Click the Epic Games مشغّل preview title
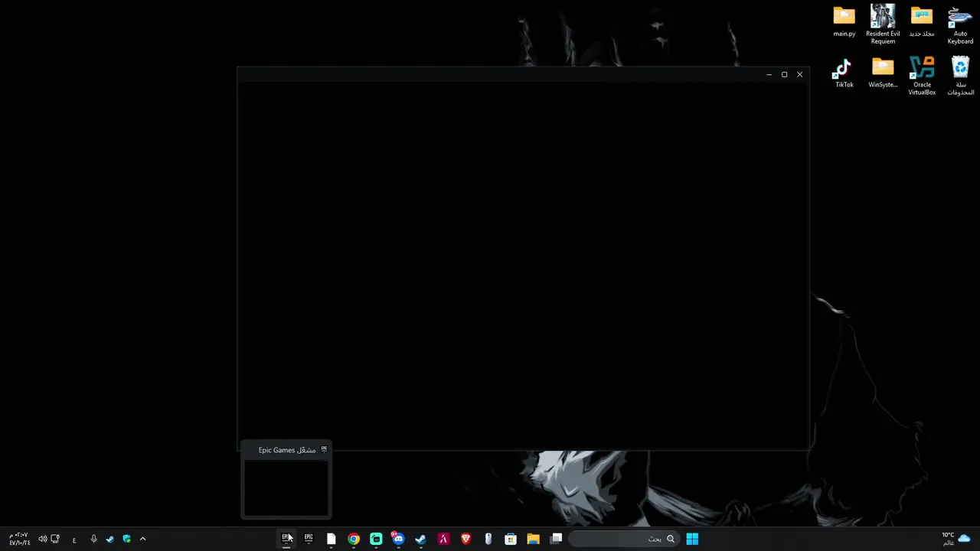This screenshot has width=980, height=551. pos(287,450)
